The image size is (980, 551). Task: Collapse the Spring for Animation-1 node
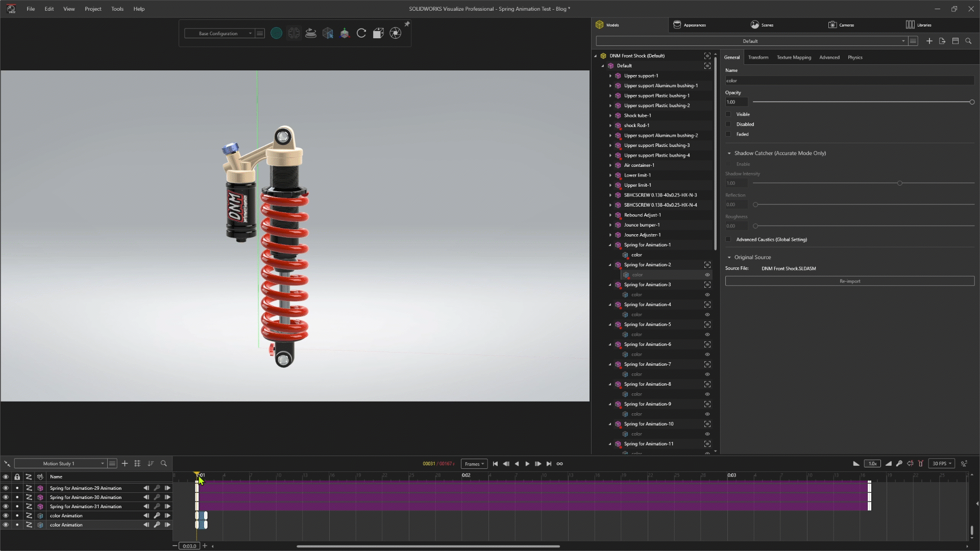(x=610, y=245)
